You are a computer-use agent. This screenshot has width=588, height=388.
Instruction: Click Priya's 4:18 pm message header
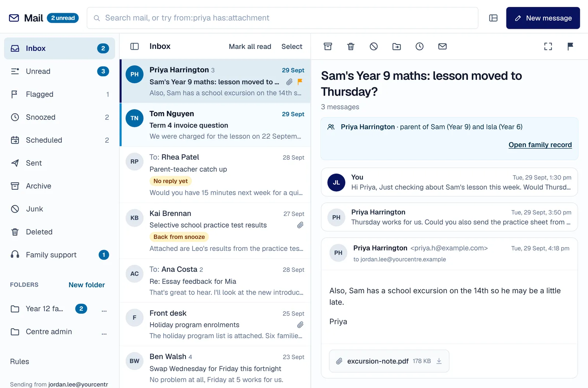pos(449,253)
